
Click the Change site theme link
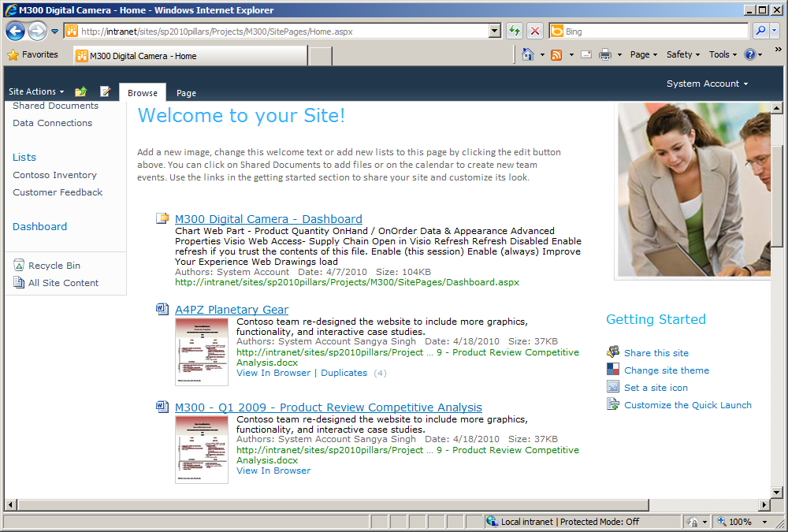(667, 370)
